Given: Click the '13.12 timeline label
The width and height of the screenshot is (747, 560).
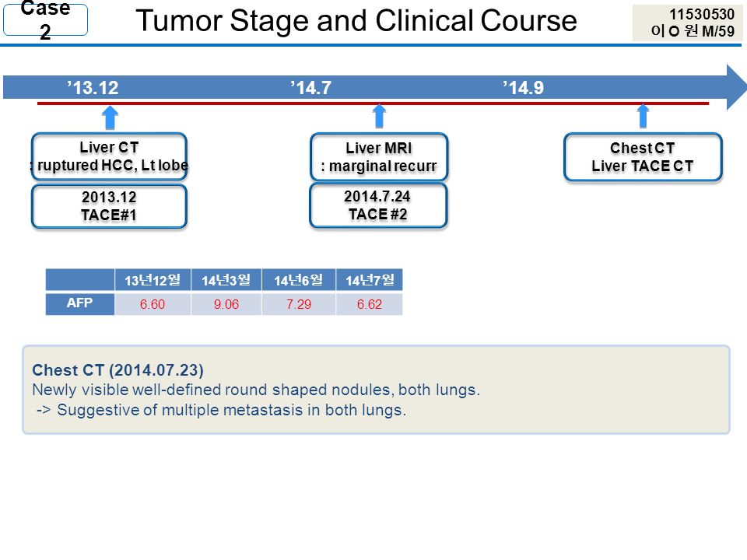Looking at the screenshot, I should 93,88.
